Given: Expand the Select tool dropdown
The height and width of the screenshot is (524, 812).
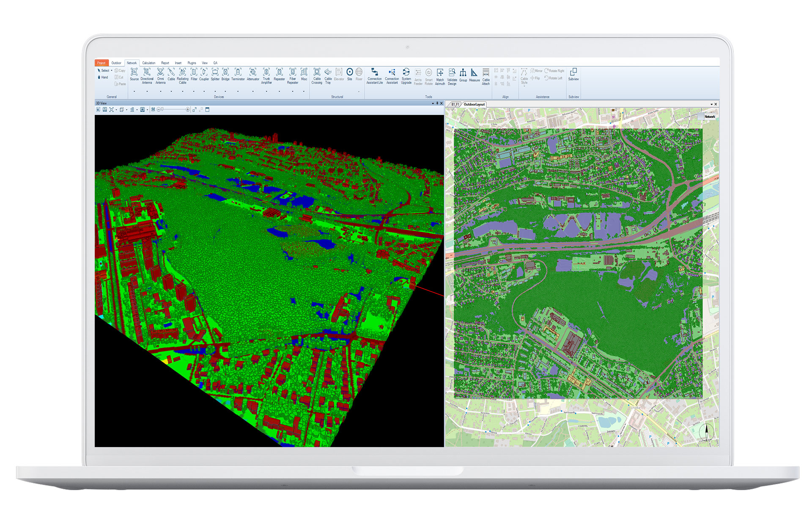Looking at the screenshot, I should (112, 71).
